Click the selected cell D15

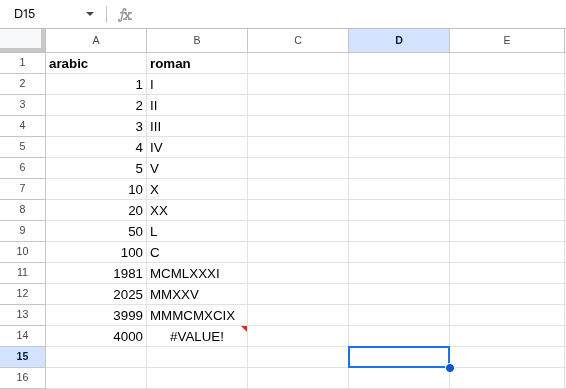(399, 357)
